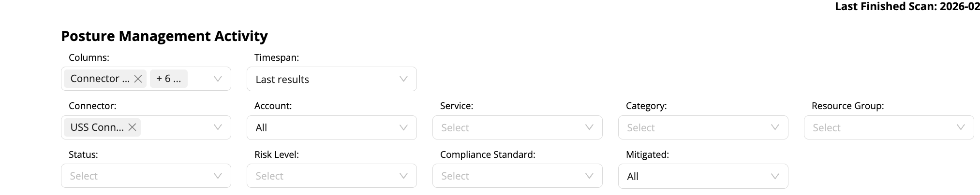
Task: Expand the Status dropdown arrow
Action: click(x=218, y=176)
